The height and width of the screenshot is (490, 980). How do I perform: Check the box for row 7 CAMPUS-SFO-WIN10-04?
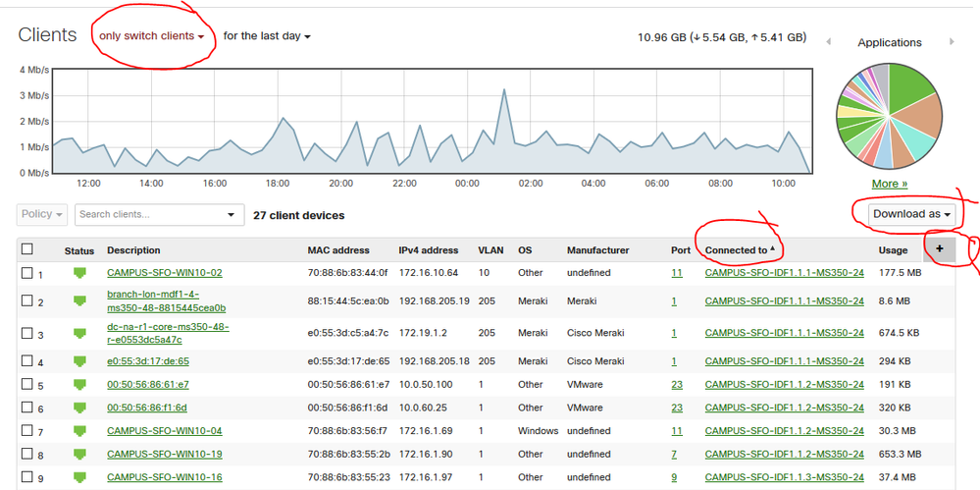point(26,430)
